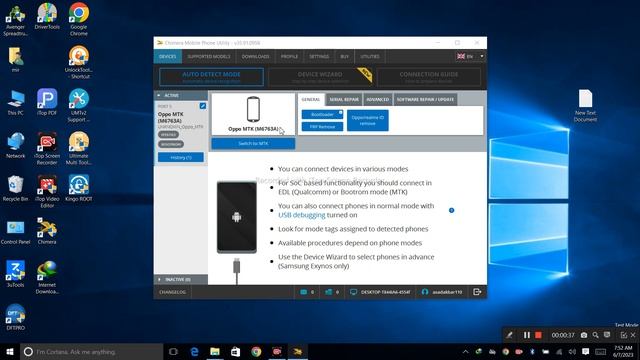Click the FRP Remove button

coord(322,127)
